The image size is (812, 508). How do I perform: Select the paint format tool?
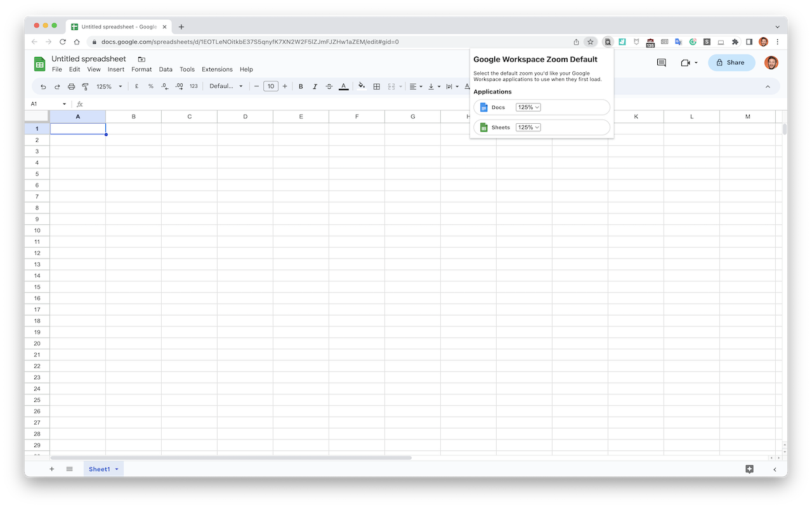click(x=85, y=86)
